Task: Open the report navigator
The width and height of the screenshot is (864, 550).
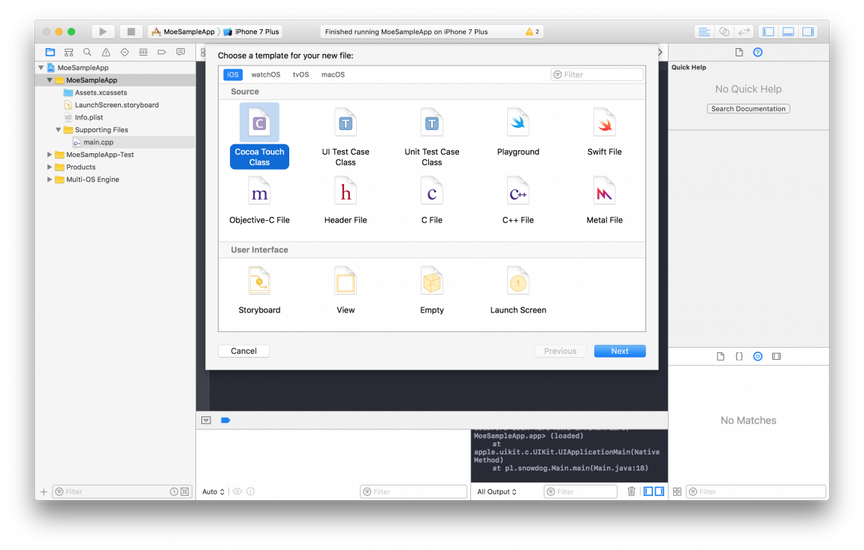Action: 180,52
